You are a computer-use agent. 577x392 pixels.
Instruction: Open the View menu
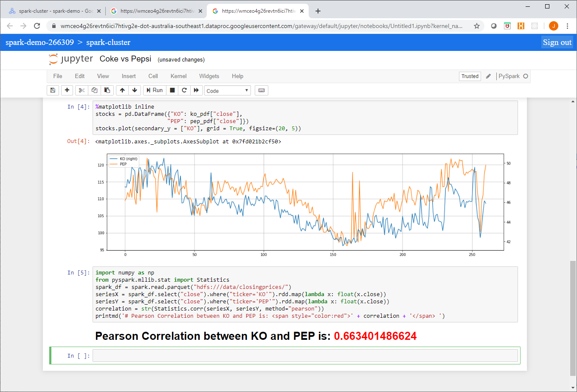pos(103,76)
